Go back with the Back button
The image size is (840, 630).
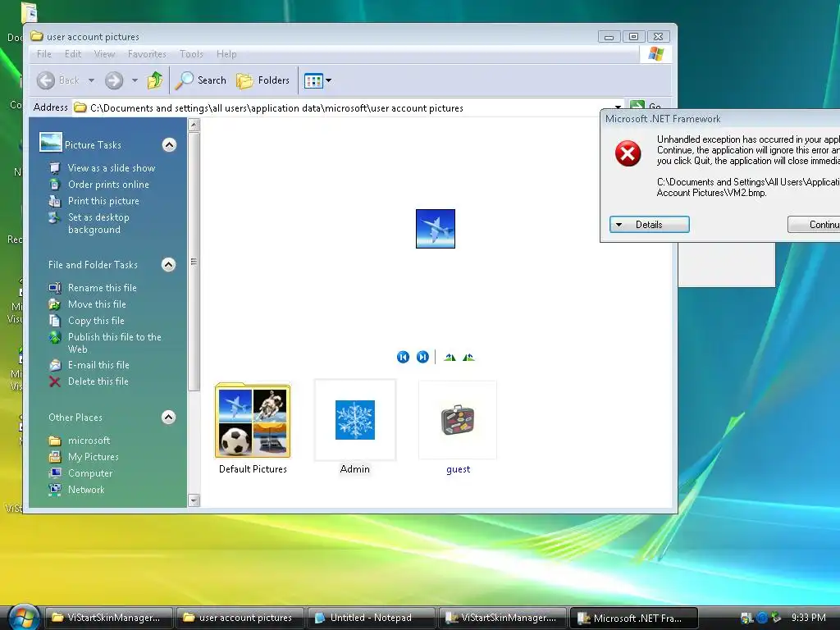point(58,80)
